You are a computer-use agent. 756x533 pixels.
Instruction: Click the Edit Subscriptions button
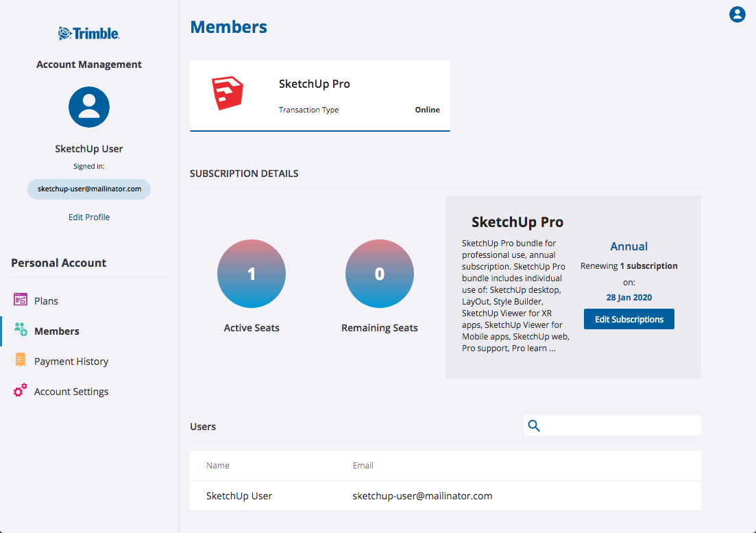tap(629, 319)
